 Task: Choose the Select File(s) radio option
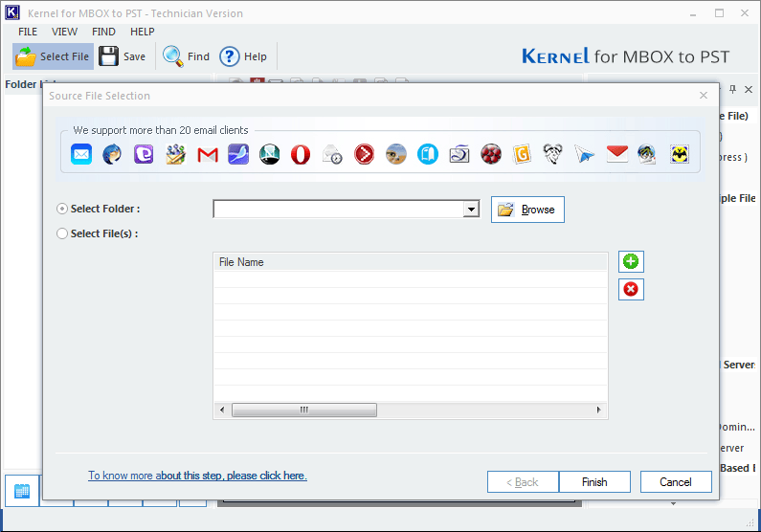point(62,233)
